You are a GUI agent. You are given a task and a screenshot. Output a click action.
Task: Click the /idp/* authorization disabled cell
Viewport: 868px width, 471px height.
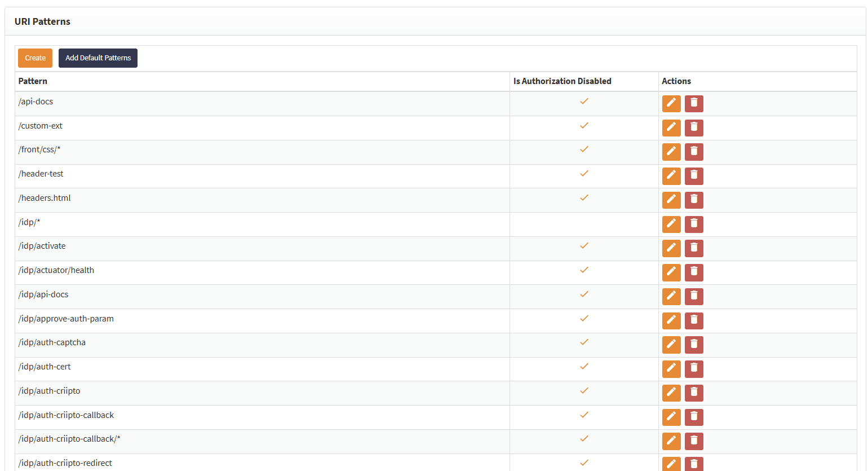tap(584, 225)
